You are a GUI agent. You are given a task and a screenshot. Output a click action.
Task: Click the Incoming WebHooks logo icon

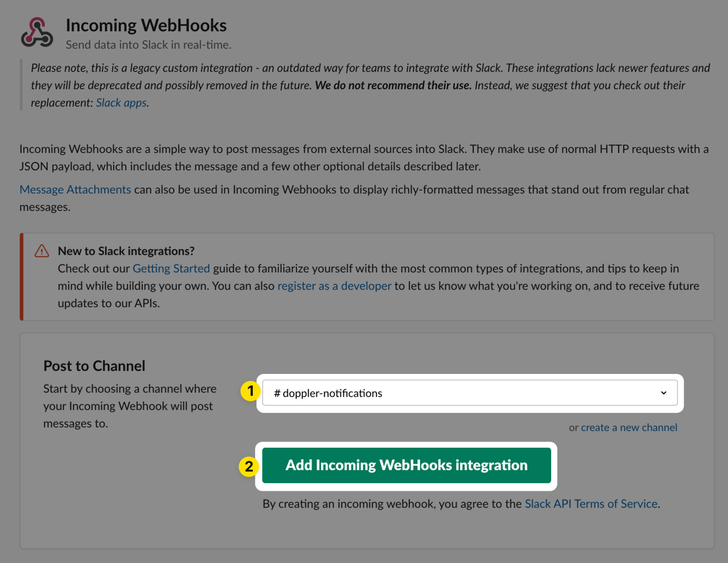tap(37, 33)
